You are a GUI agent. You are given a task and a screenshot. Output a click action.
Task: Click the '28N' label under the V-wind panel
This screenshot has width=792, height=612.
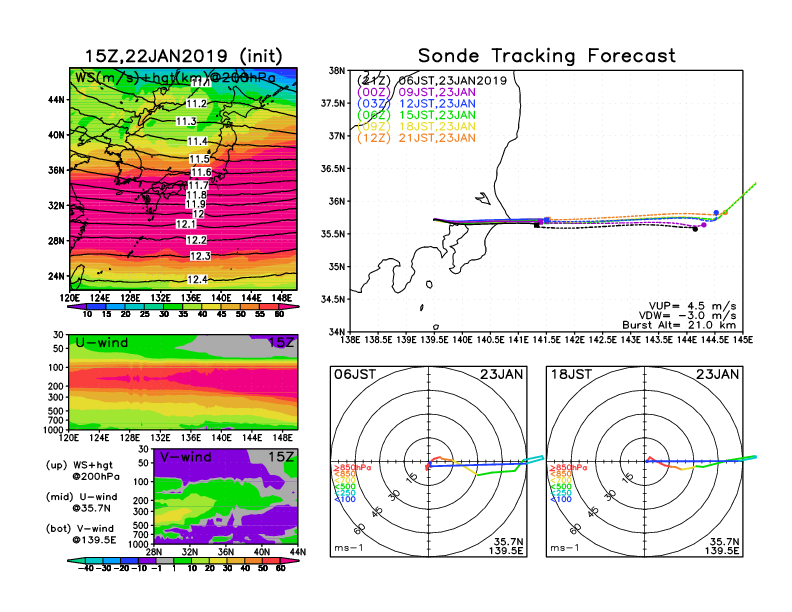click(153, 552)
